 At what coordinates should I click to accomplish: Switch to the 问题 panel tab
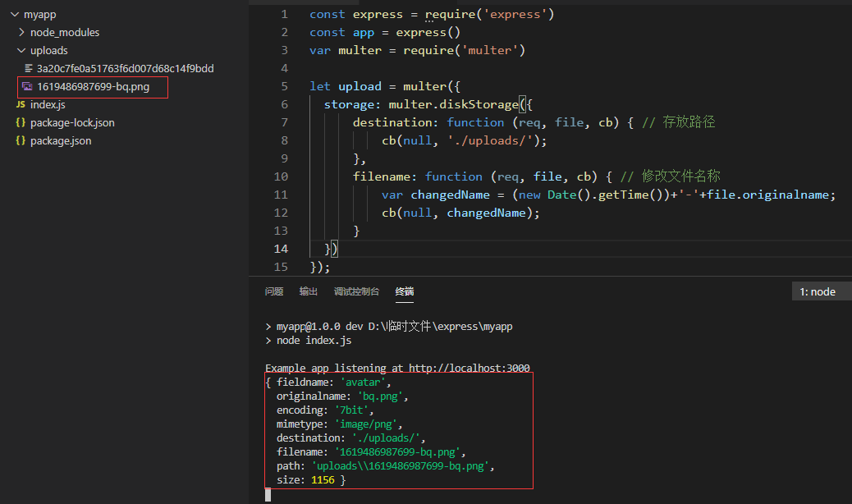(274, 291)
